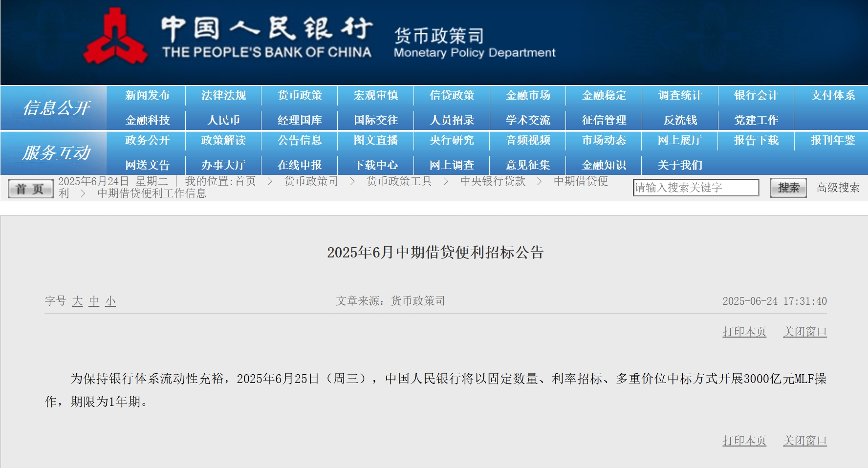Go to 图文直播
This screenshot has height=468, width=868.
pos(376,140)
